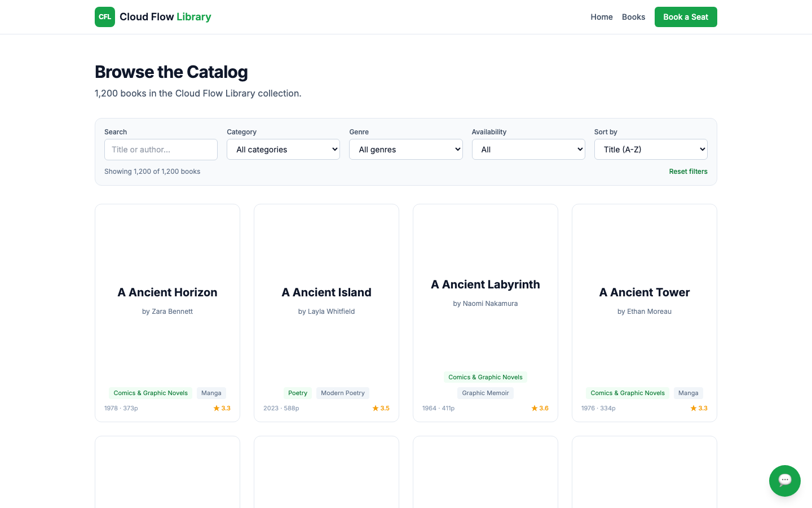Expand the Availability dropdown
This screenshot has height=508, width=812.
click(528, 150)
